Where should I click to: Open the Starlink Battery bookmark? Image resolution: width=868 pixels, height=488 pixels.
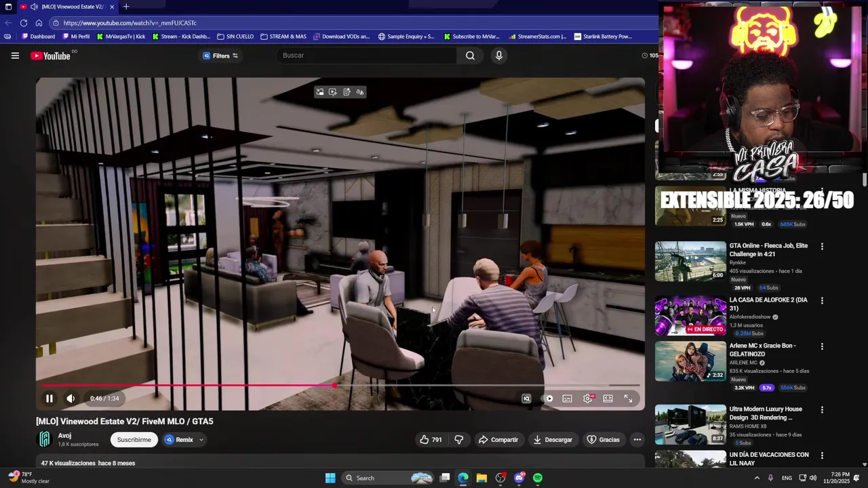[x=603, y=37]
